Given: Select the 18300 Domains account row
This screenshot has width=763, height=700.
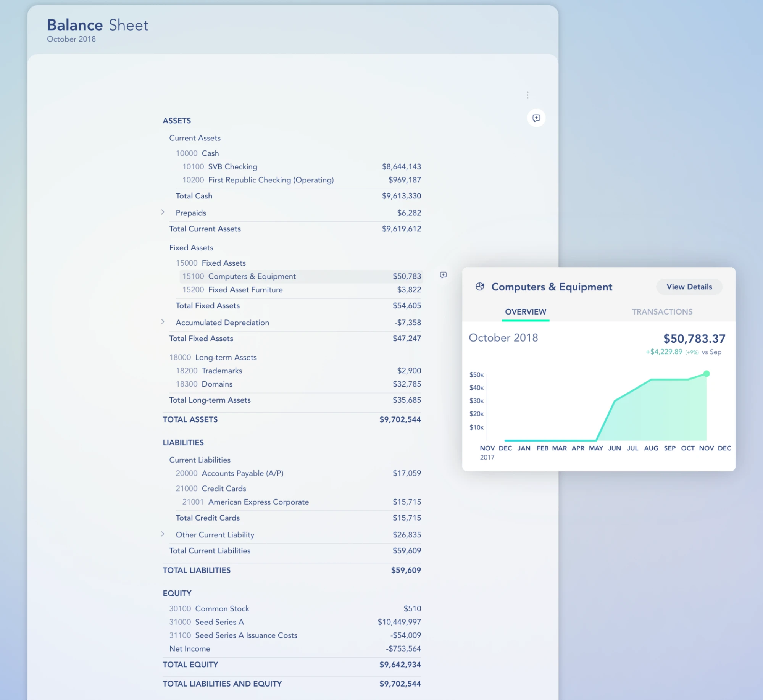Looking at the screenshot, I should click(216, 384).
